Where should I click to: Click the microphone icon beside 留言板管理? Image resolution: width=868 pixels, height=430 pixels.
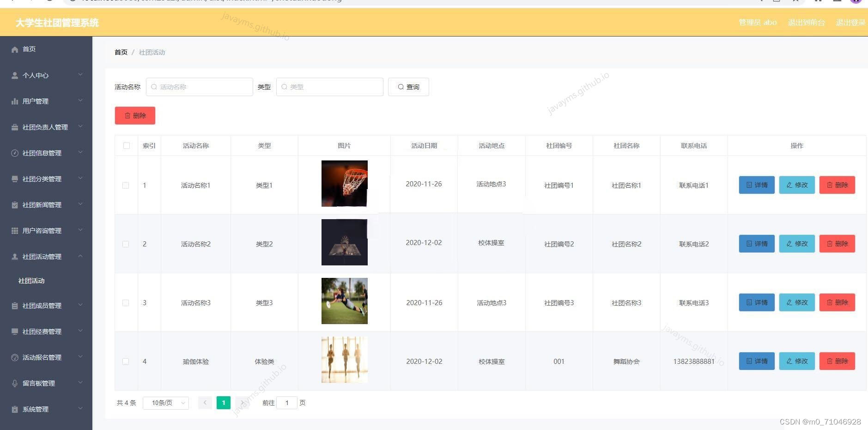coord(15,383)
